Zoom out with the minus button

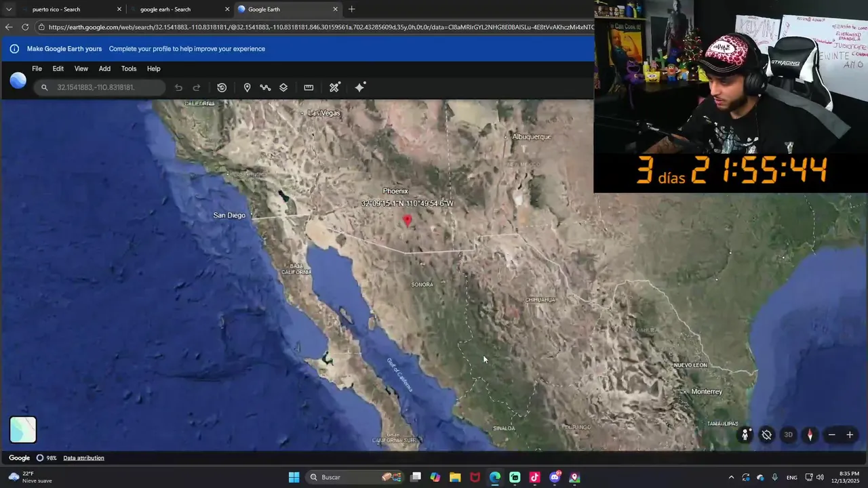click(x=831, y=435)
